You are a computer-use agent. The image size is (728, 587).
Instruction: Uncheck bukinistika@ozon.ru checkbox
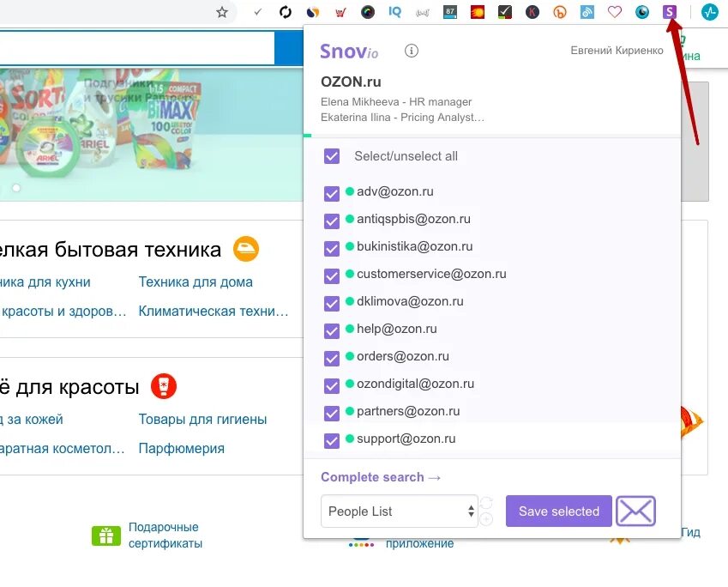(332, 248)
